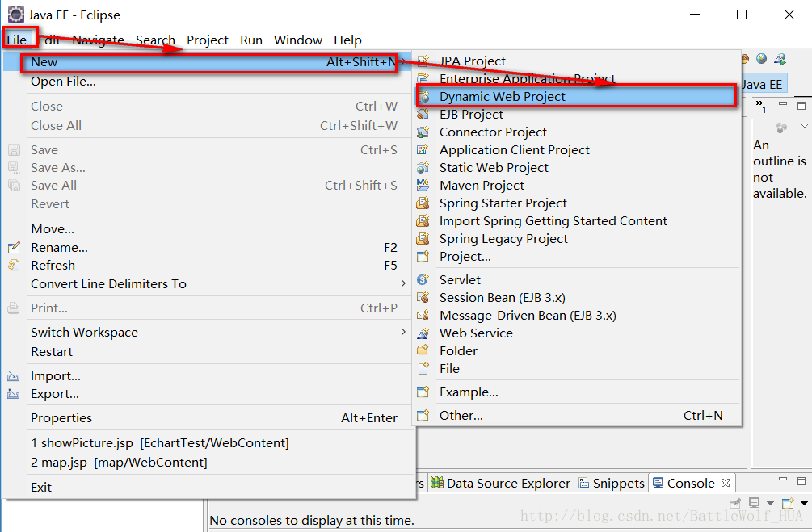Click the Display Selected Console monitor icon
Image resolution: width=812 pixels, height=532 pixels.
[x=755, y=502]
